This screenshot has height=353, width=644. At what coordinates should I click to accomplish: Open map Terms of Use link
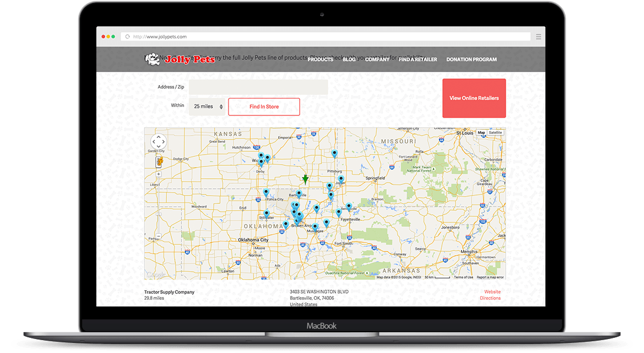point(463,277)
